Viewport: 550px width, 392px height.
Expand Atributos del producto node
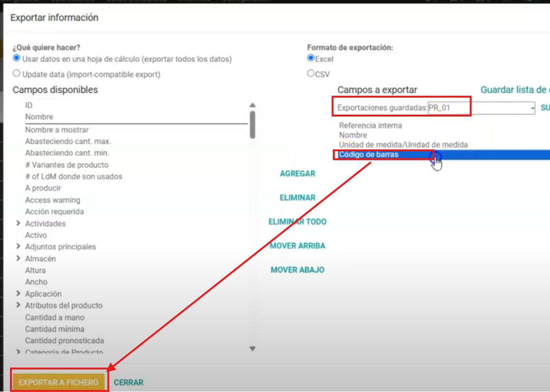pos(18,305)
